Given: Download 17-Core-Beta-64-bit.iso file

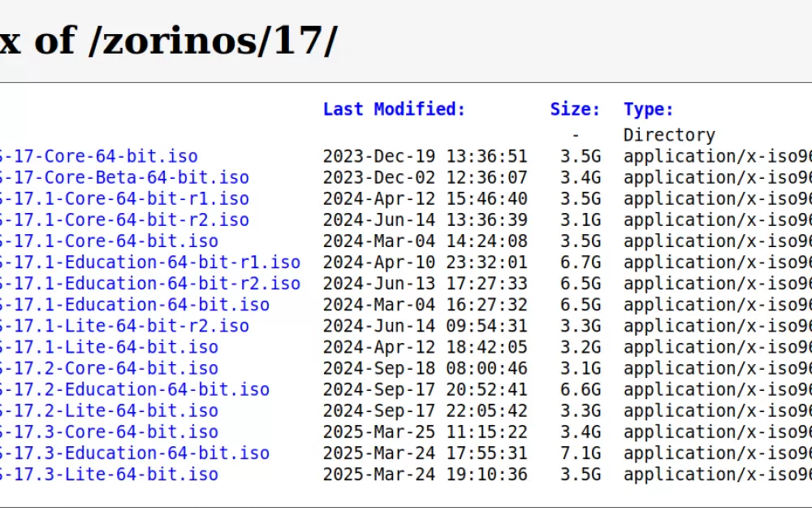Looking at the screenshot, I should coord(124,177).
